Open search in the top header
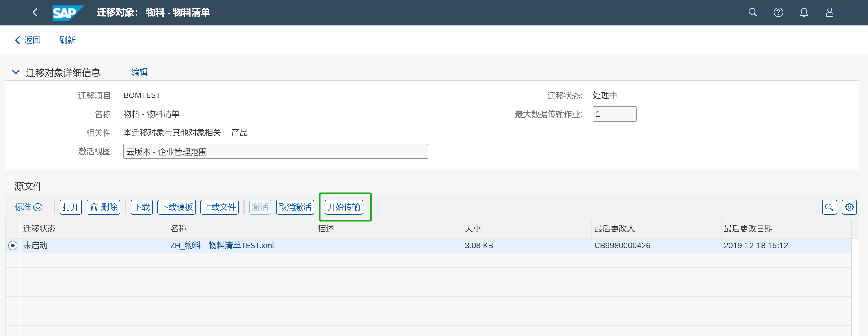This screenshot has height=336, width=868. (x=753, y=13)
